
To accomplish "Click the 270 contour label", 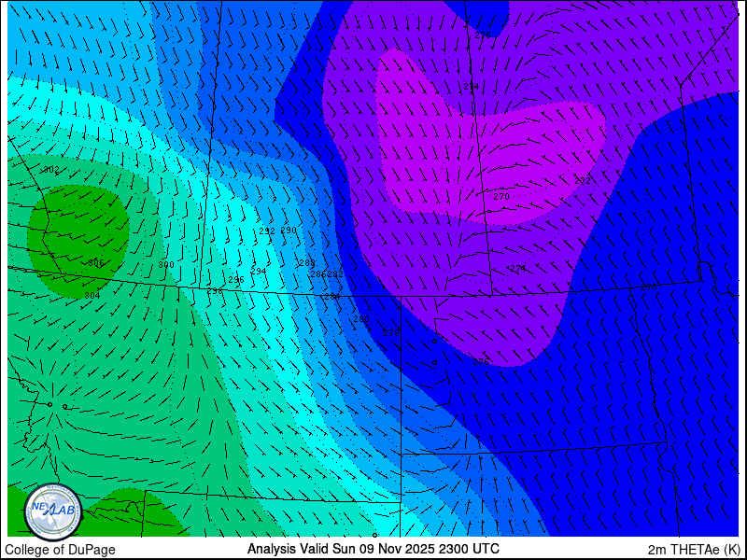I will pos(501,197).
